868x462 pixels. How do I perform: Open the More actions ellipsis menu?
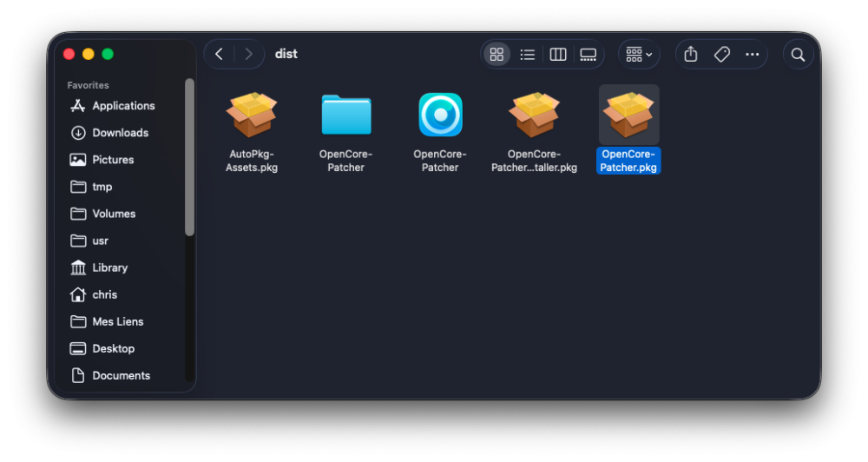(752, 55)
